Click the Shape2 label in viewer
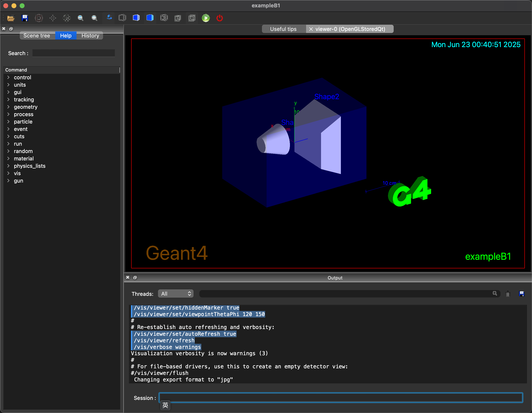This screenshot has width=532, height=413. click(x=327, y=97)
